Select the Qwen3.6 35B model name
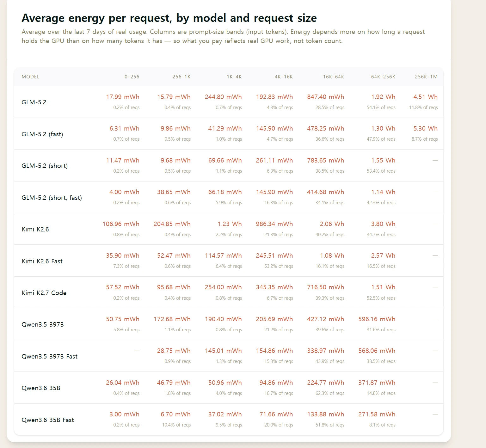 coord(41,388)
